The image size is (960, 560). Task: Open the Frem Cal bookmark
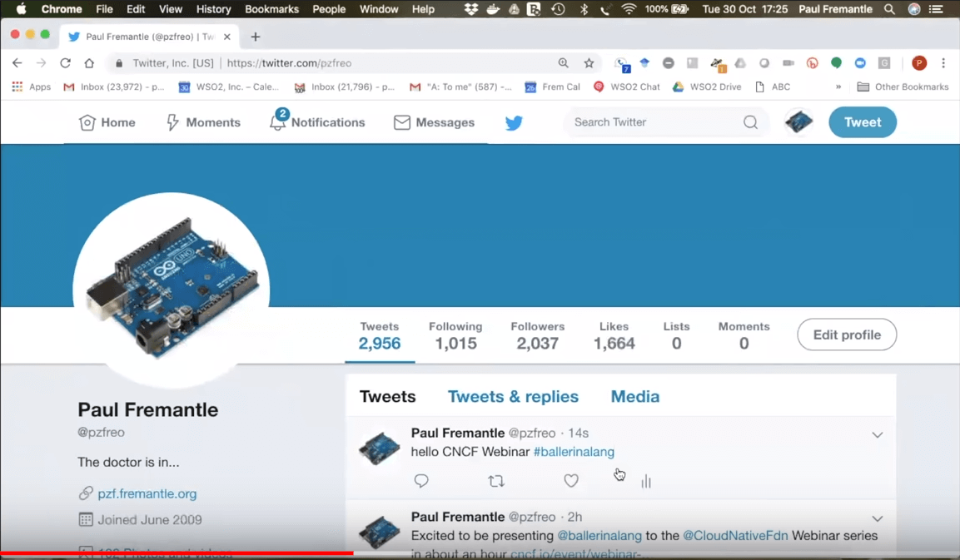pos(552,87)
